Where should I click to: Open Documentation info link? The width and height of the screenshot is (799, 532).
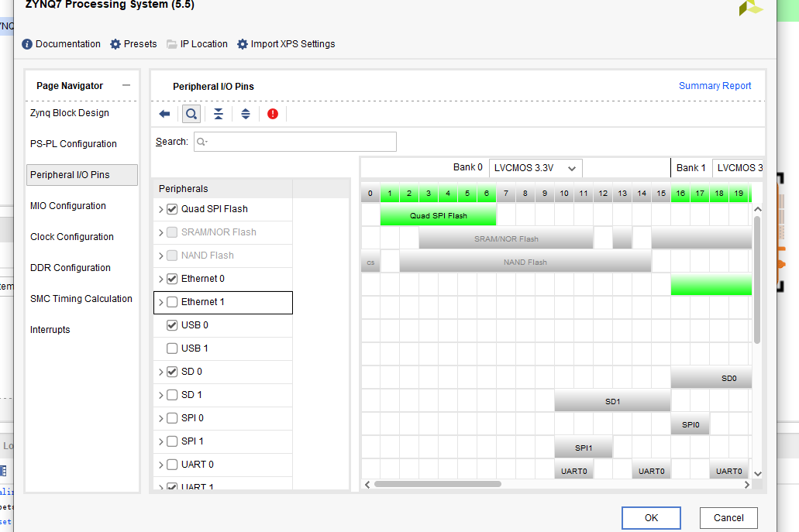pyautogui.click(x=61, y=44)
